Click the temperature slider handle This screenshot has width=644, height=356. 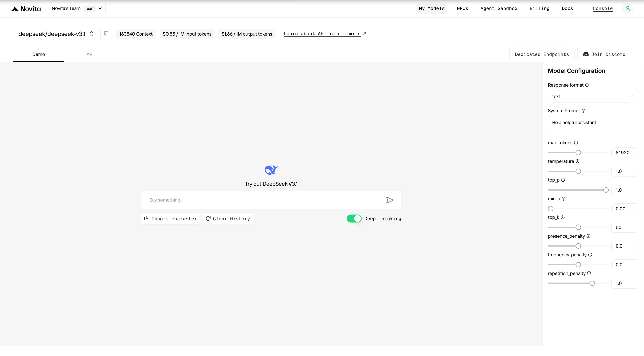(578, 171)
